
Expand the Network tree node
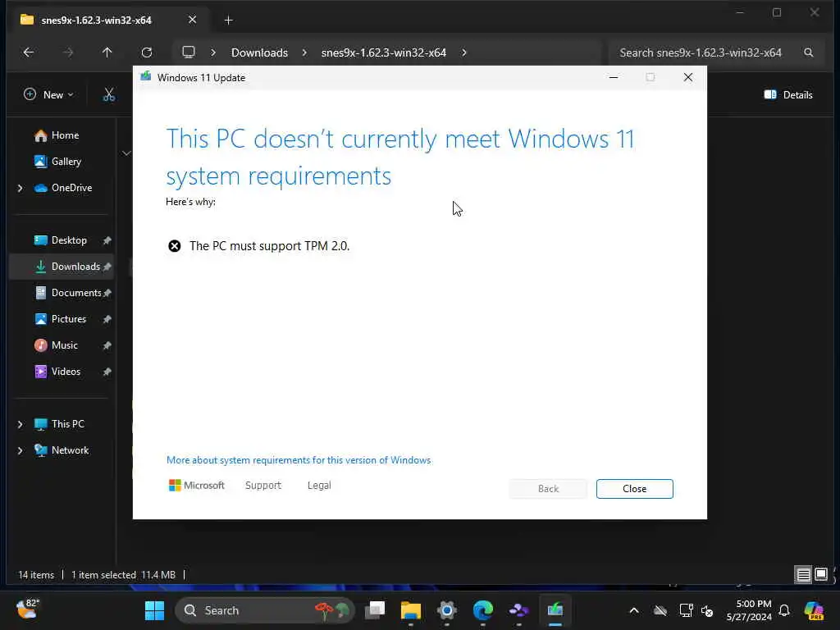pyautogui.click(x=21, y=450)
